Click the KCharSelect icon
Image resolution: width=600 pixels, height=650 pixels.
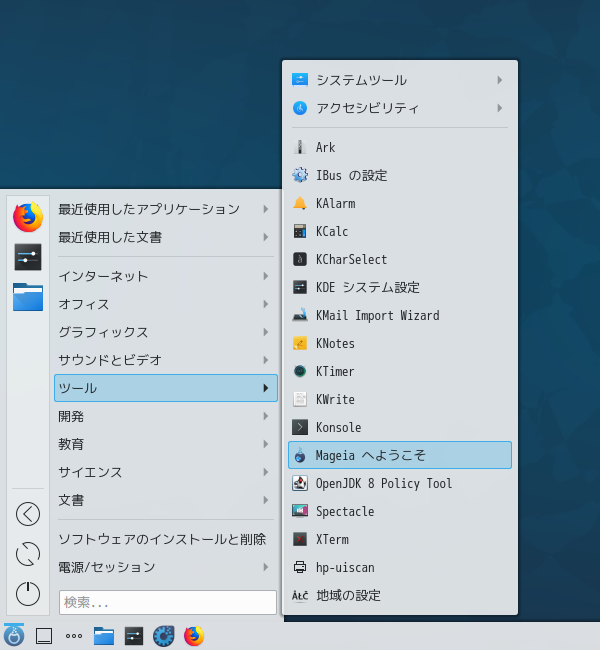300,259
